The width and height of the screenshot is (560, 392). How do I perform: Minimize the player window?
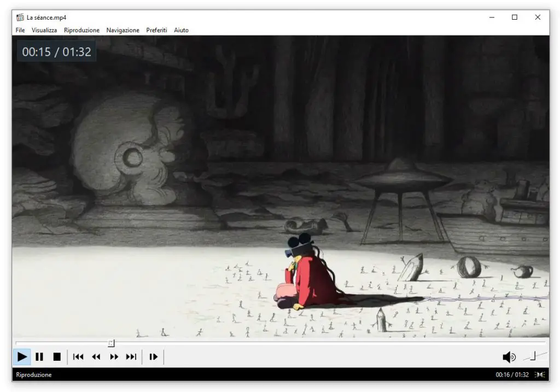click(x=492, y=17)
